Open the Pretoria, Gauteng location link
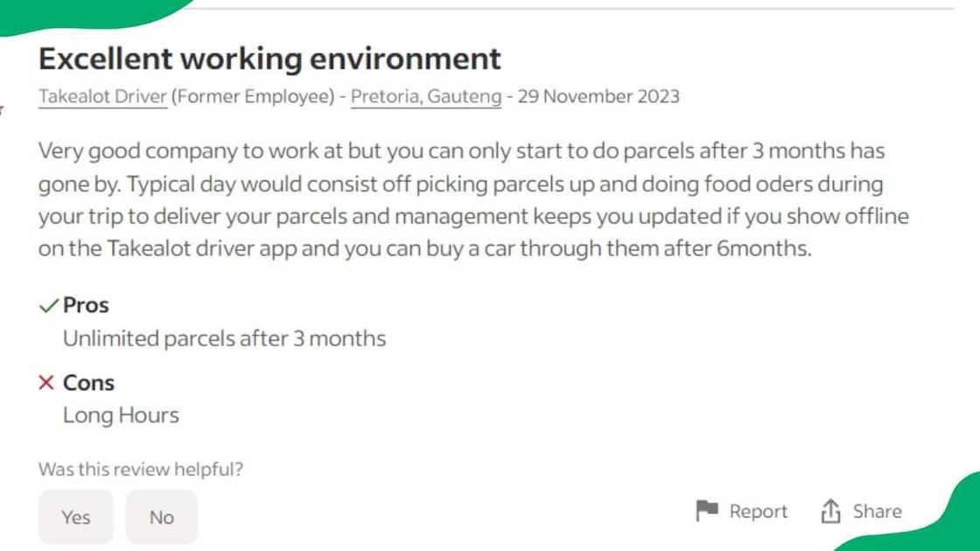 [x=426, y=96]
